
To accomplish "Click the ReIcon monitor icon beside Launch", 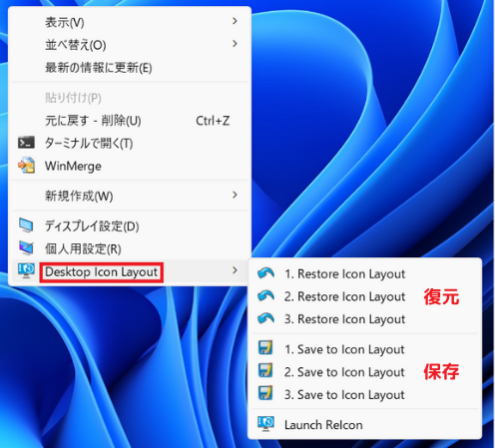I will click(x=265, y=424).
